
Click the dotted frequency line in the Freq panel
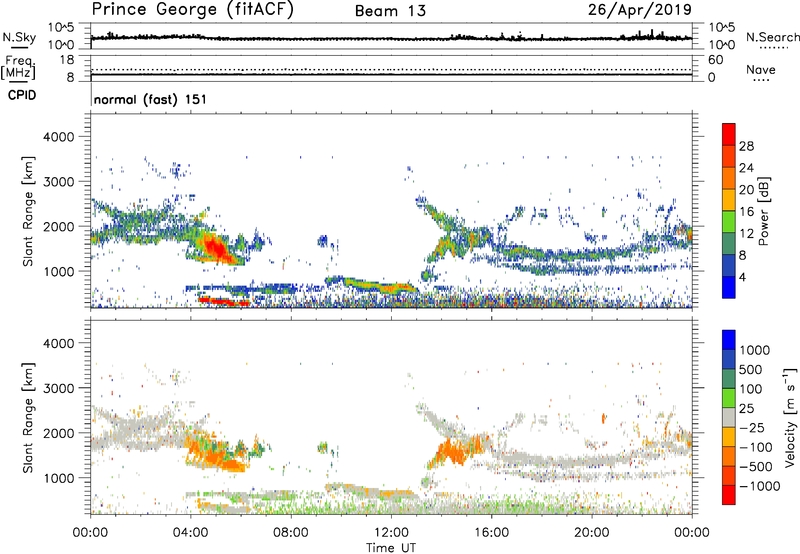coord(391,69)
